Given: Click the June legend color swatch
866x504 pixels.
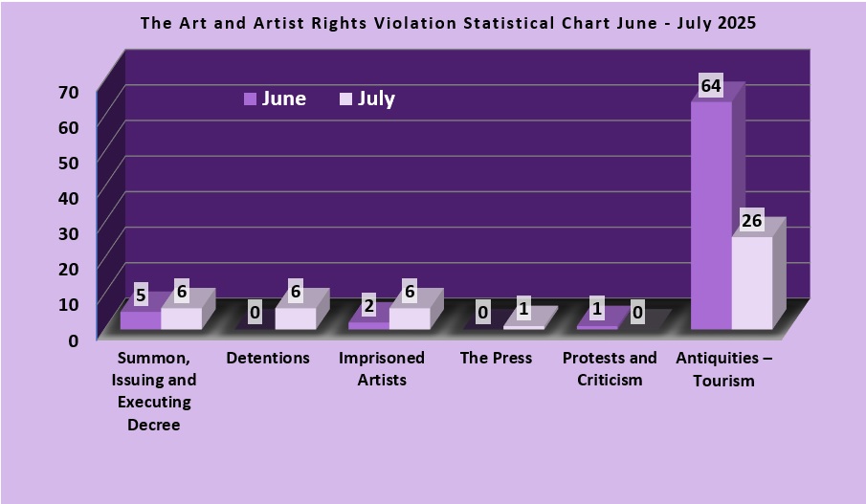Looking at the screenshot, I should [x=251, y=99].
